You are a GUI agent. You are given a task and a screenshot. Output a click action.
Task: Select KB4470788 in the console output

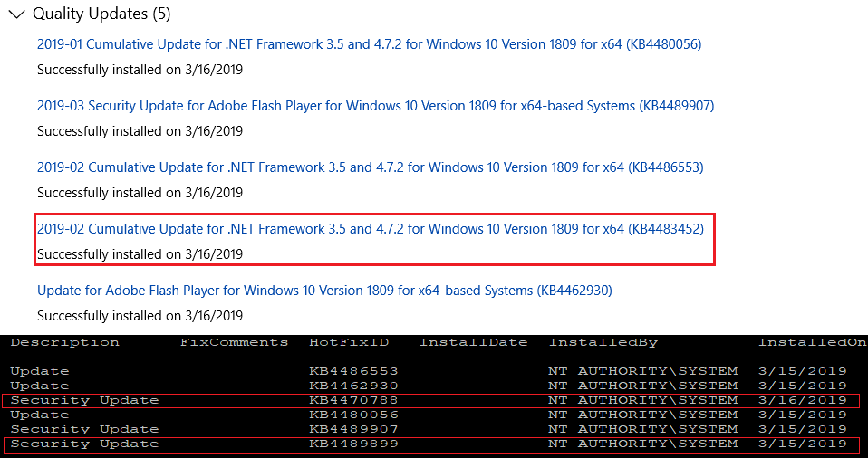coord(353,400)
